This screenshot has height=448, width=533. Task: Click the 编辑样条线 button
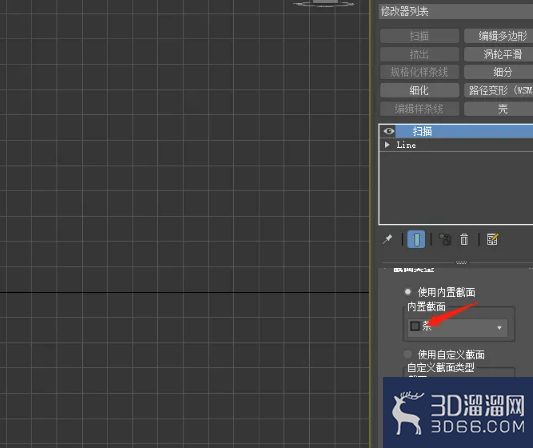pyautogui.click(x=419, y=109)
